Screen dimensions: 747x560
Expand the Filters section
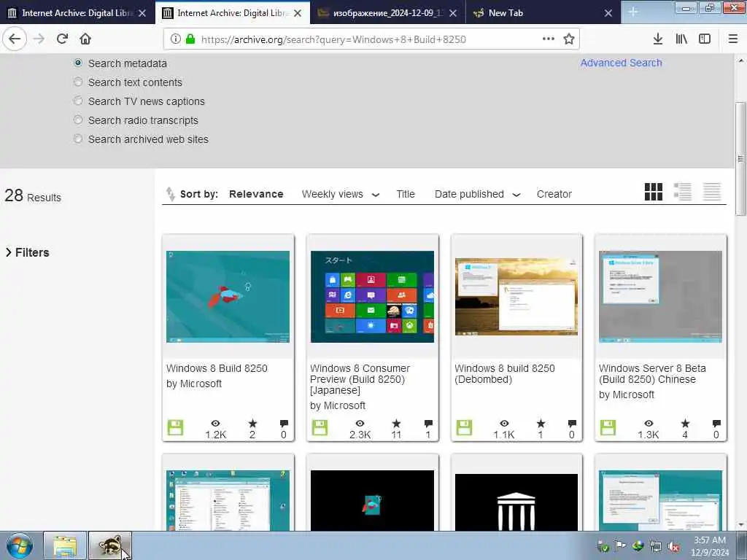coord(27,252)
